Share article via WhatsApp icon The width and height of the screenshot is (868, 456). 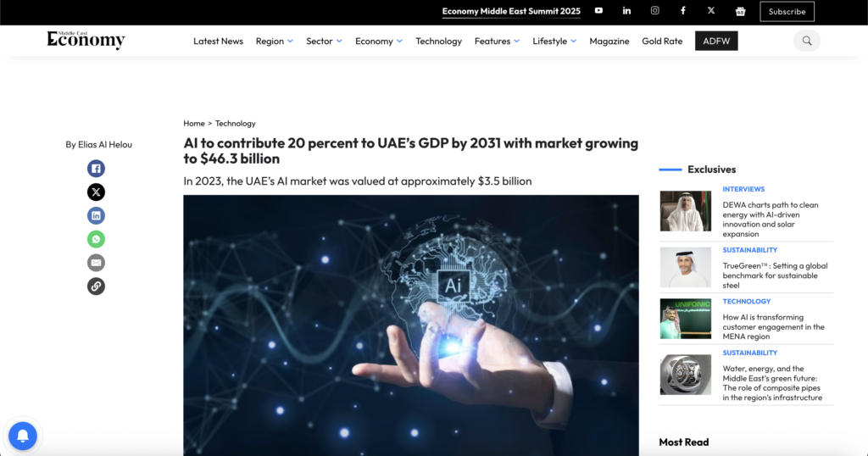coord(96,239)
